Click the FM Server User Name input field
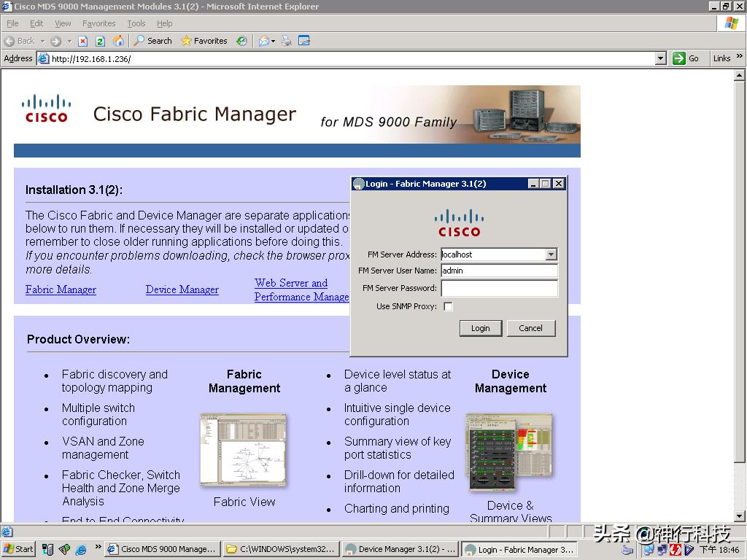The height and width of the screenshot is (560, 747). click(x=499, y=271)
